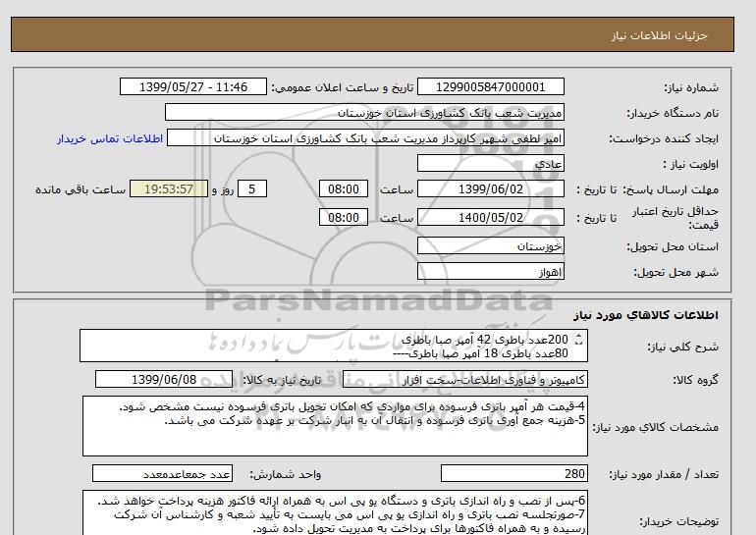Click the توضیحات خریدار label

click(678, 521)
